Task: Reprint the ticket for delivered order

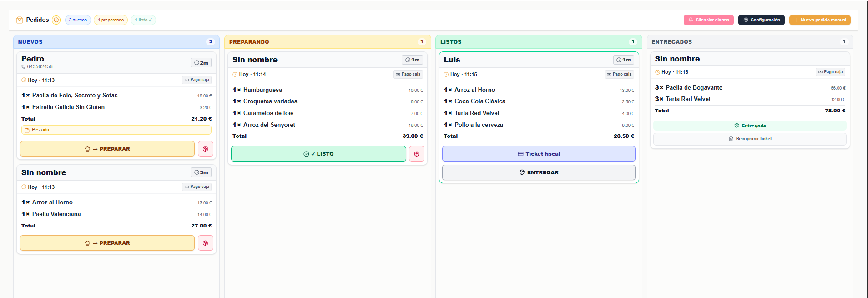Action: click(750, 139)
